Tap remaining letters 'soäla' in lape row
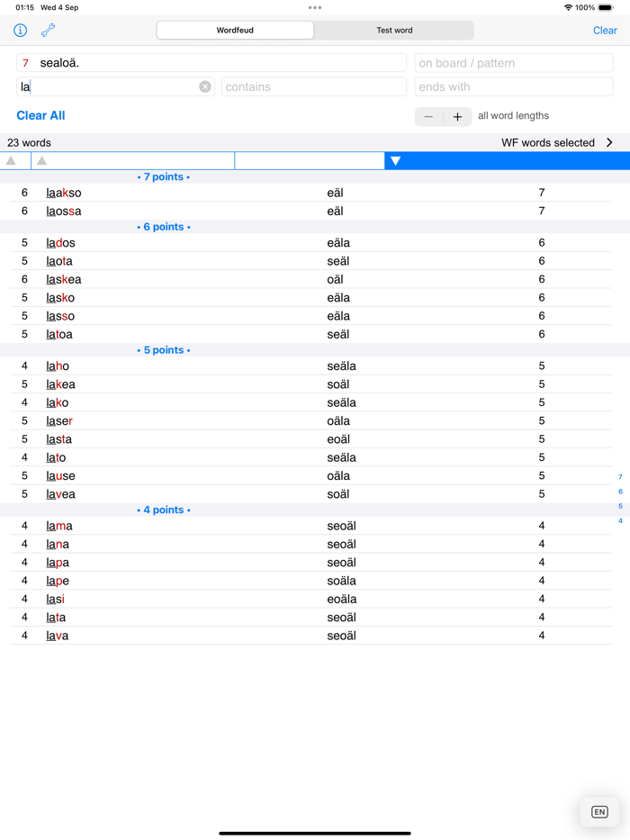Screen dimensions: 630x840 click(x=342, y=581)
